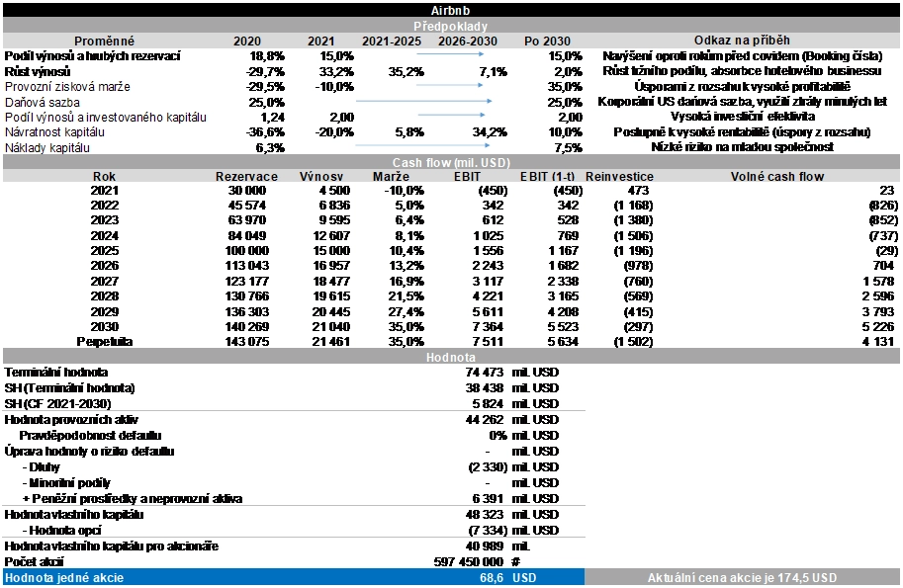Select the 7,1% growth value
The height and width of the screenshot is (588, 903).
click(x=493, y=71)
